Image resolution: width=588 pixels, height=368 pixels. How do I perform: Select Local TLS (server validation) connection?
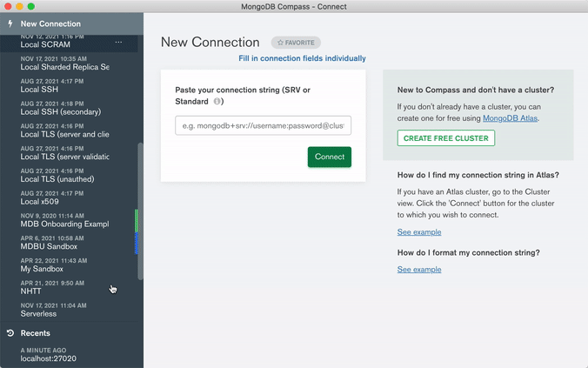tap(69, 153)
